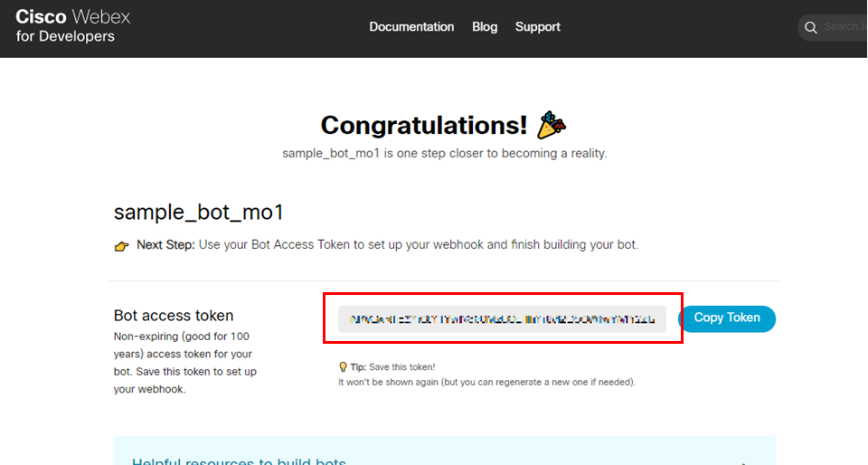Open the Support menu item
The height and width of the screenshot is (465, 868).
(x=538, y=27)
